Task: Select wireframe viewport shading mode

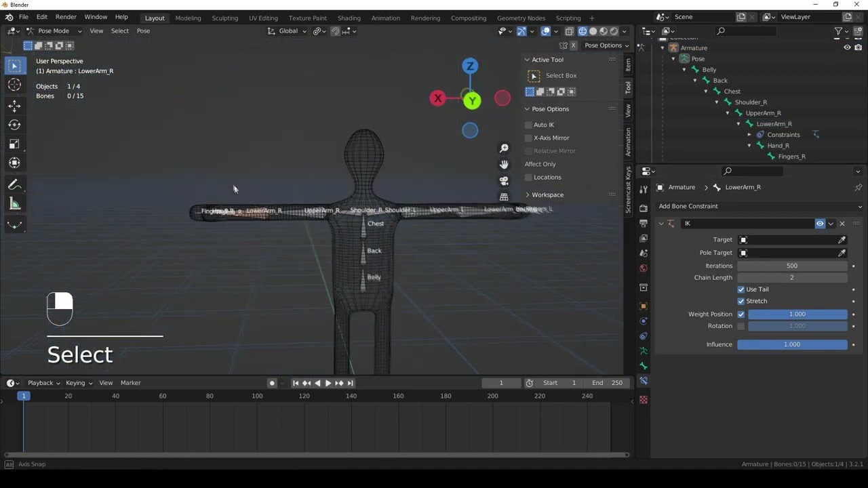Action: pos(583,31)
